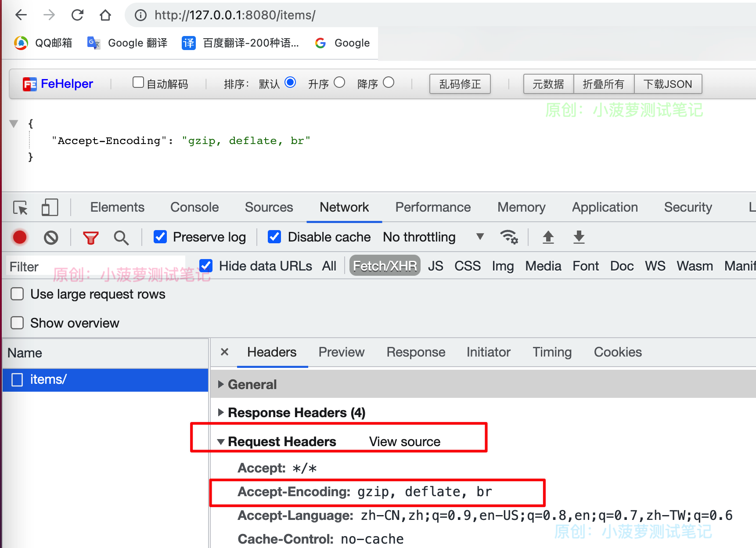The height and width of the screenshot is (548, 756).
Task: Select the Media request type filter
Action: [543, 266]
